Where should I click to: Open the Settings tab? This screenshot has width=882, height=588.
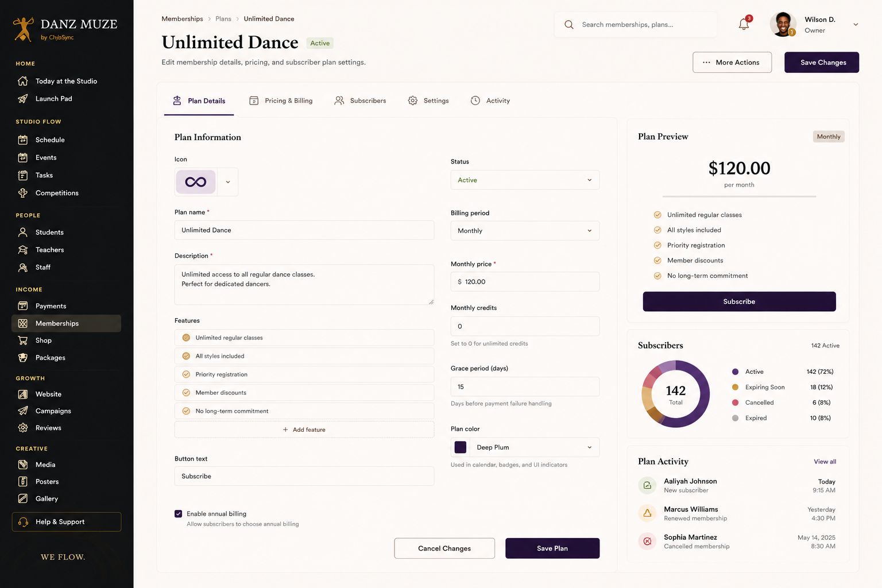[x=428, y=100]
